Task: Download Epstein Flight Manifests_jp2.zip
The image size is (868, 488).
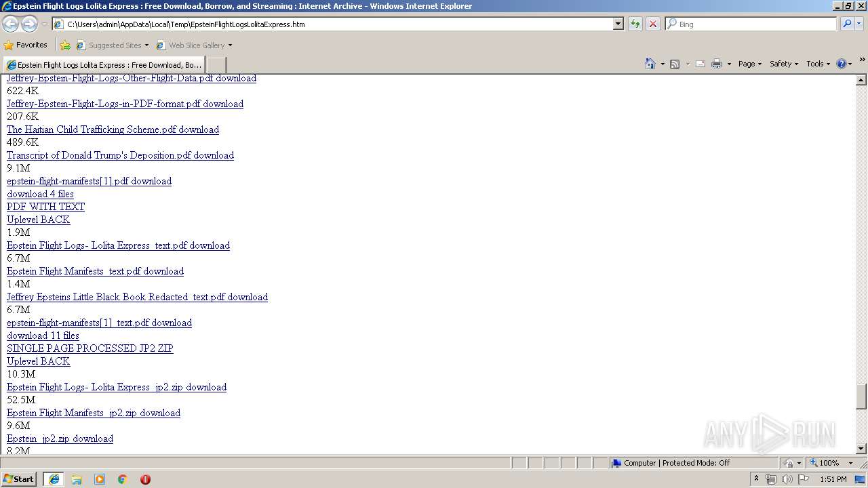Action: coord(94,413)
